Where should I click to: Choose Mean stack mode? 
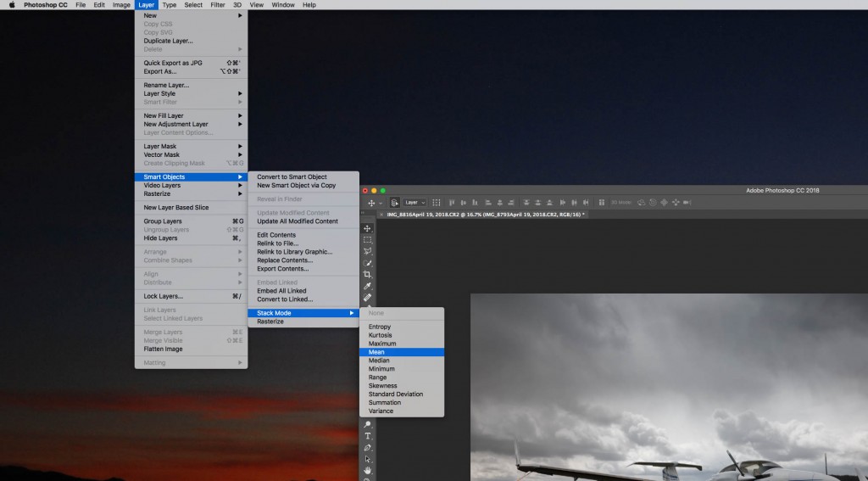401,352
